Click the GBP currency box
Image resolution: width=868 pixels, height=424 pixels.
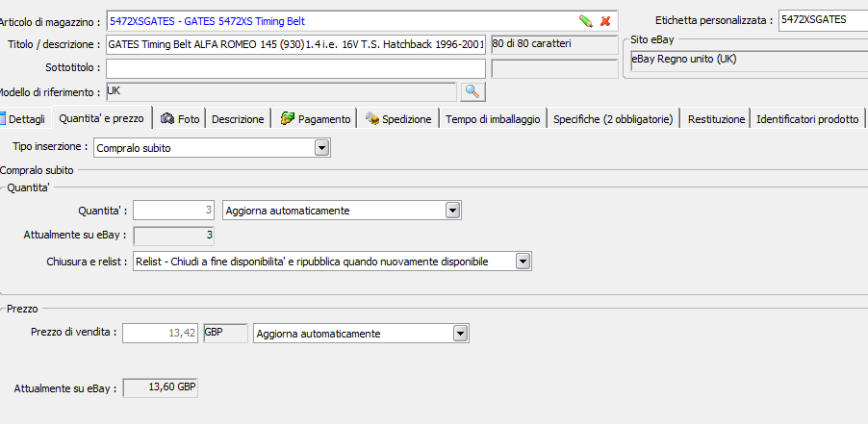tap(225, 333)
